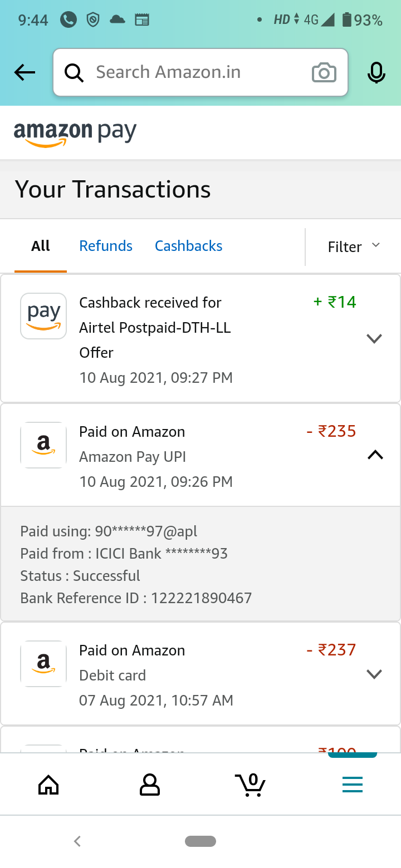Open the shopping cart icon
The width and height of the screenshot is (401, 868).
(x=251, y=785)
